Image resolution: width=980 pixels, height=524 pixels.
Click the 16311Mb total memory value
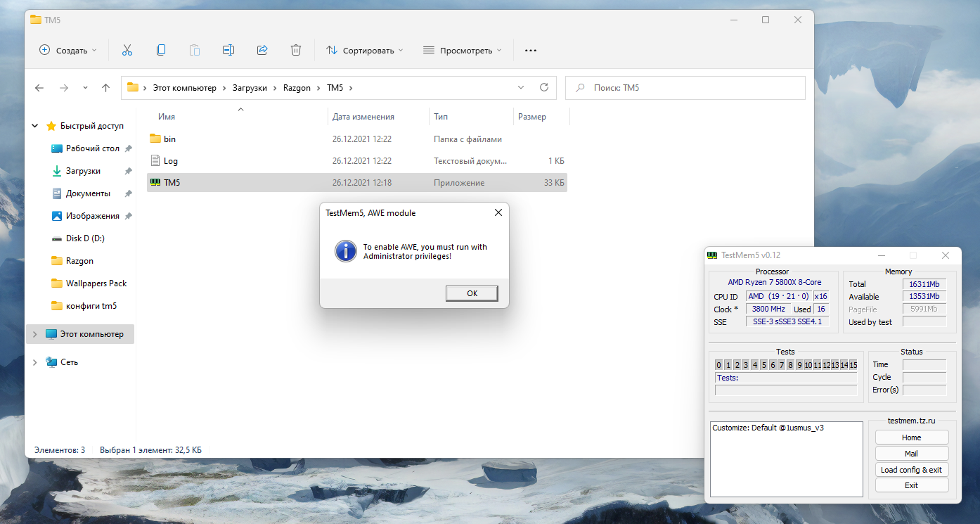point(924,283)
